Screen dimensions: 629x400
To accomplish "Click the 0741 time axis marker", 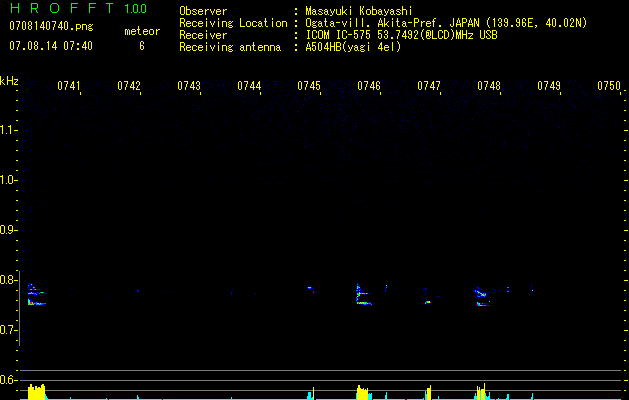I will click(69, 86).
